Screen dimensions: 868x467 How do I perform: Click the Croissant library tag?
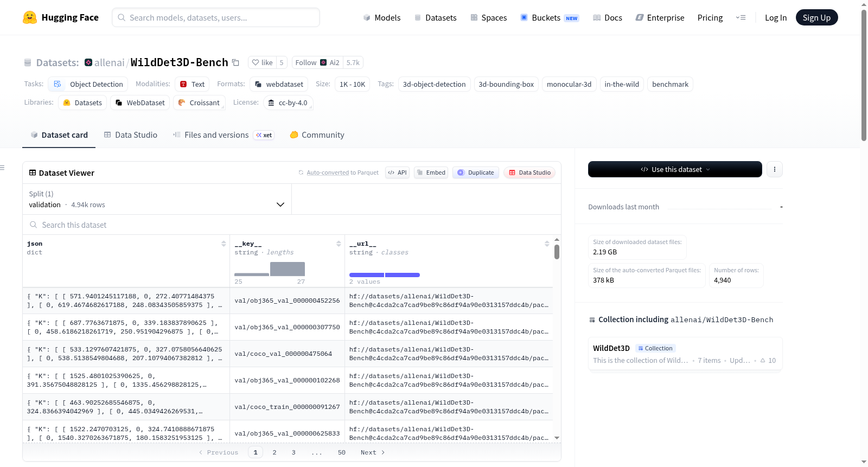coord(199,103)
